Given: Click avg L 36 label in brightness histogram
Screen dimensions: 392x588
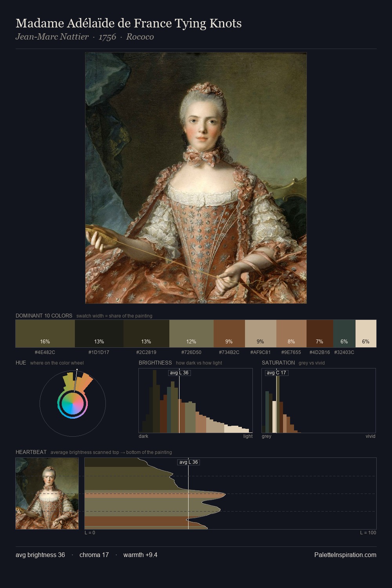Looking at the screenshot, I should click(179, 373).
